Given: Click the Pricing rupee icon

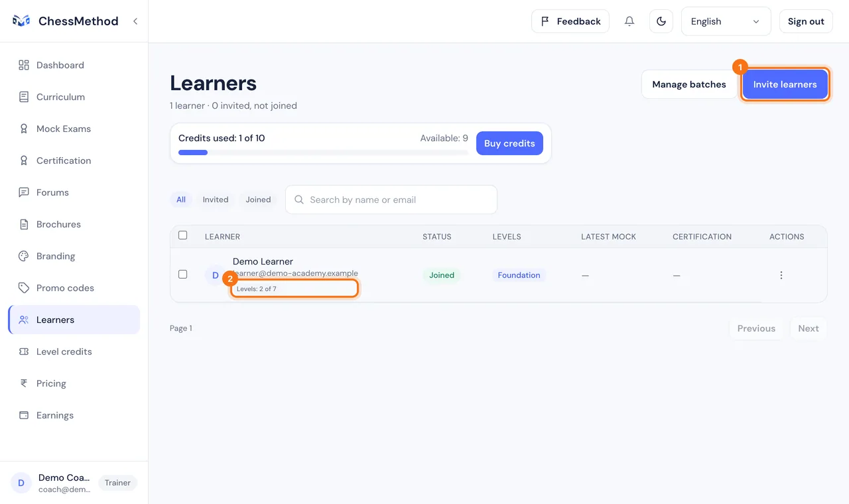Looking at the screenshot, I should click(x=24, y=383).
